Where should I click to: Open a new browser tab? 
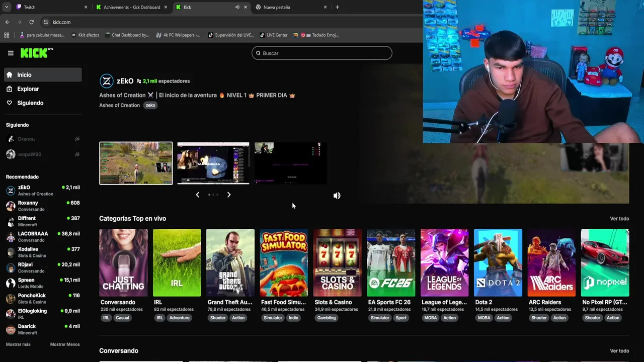tap(337, 7)
